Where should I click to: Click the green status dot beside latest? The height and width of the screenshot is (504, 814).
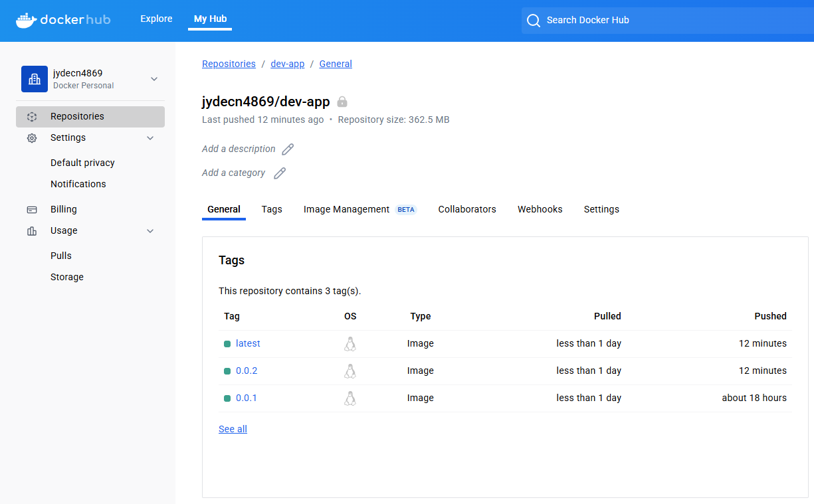point(227,344)
